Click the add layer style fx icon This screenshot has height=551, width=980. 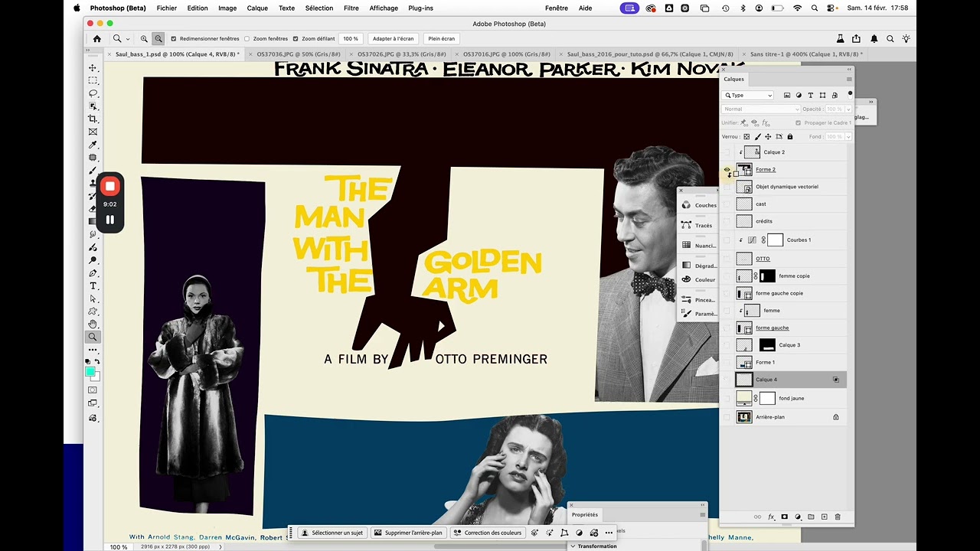(x=771, y=517)
